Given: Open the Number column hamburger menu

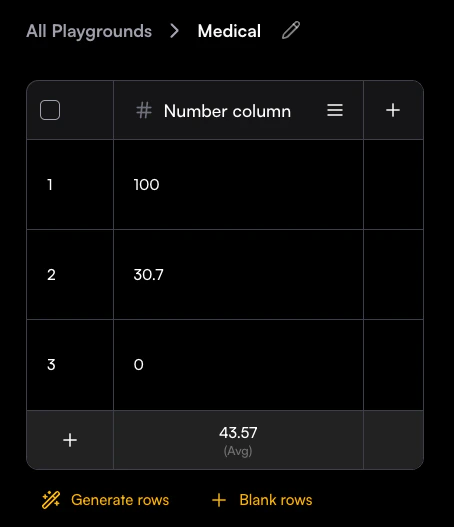Looking at the screenshot, I should (335, 110).
